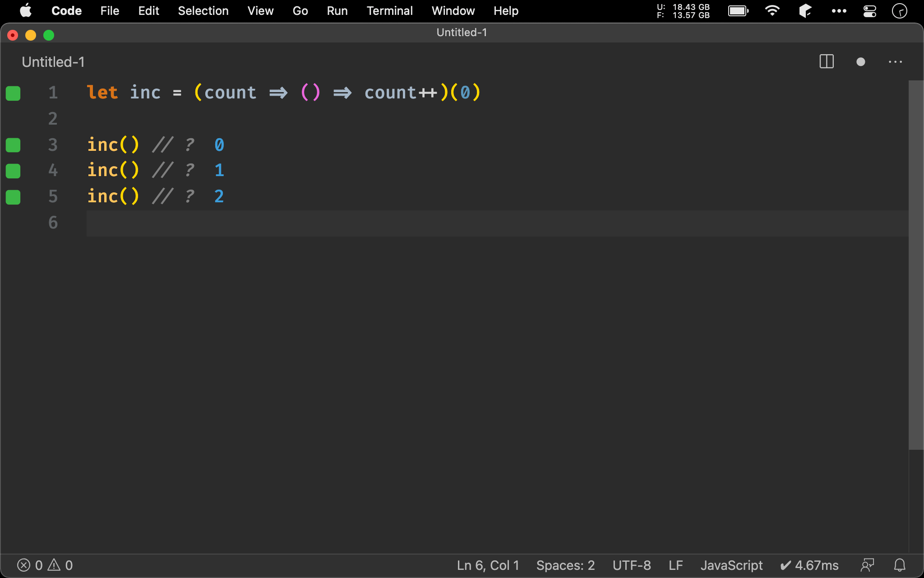Click the unsaved changes dot indicator

860,62
